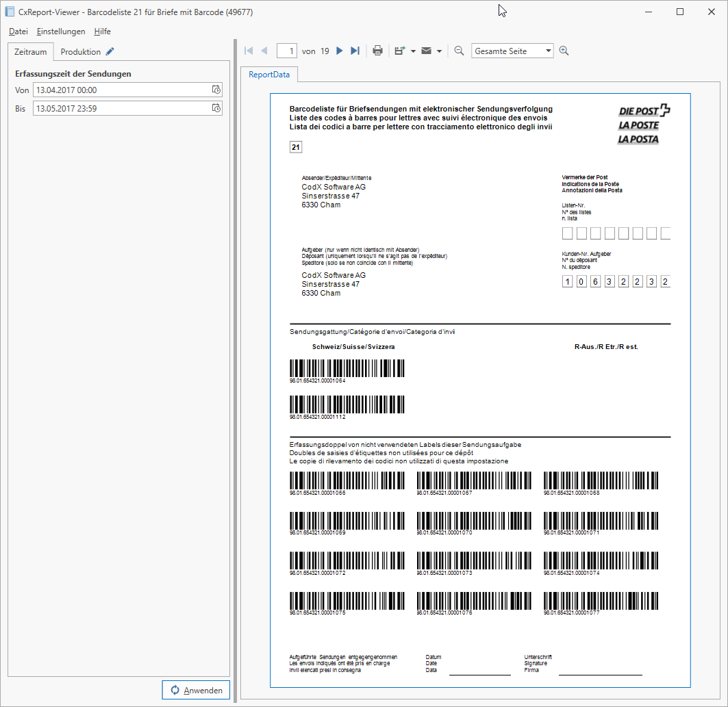Click the Die Post logo
The image size is (728, 707).
644,125
